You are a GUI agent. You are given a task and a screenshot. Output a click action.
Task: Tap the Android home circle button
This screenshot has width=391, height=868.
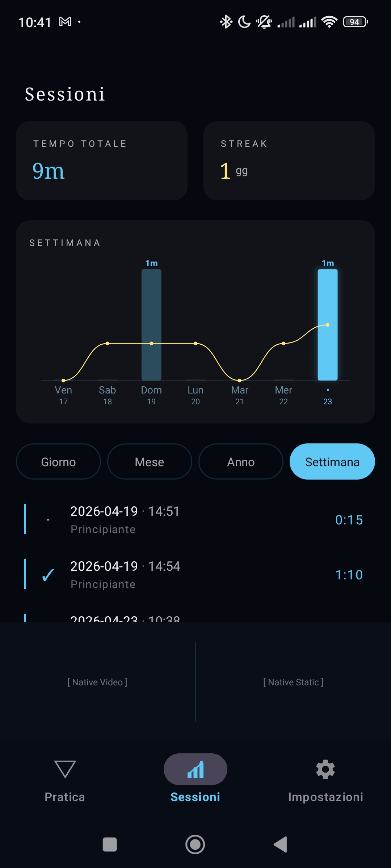(x=195, y=844)
